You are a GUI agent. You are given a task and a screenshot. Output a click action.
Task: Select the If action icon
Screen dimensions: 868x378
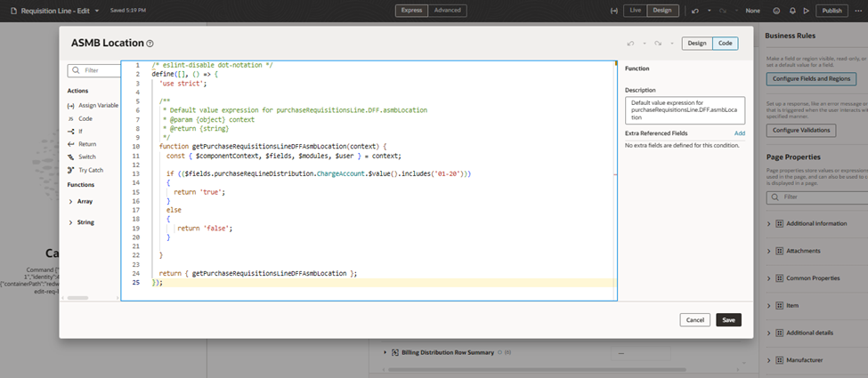[70, 131]
